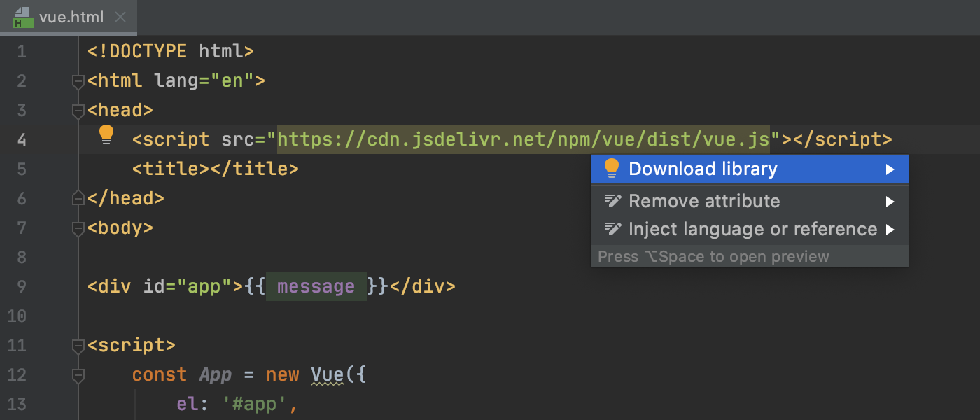The width and height of the screenshot is (980, 420).
Task: Click the App variable name on line 12
Action: click(x=216, y=374)
